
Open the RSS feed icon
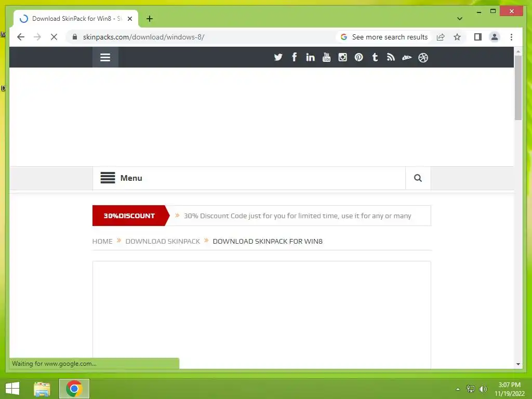tap(391, 57)
